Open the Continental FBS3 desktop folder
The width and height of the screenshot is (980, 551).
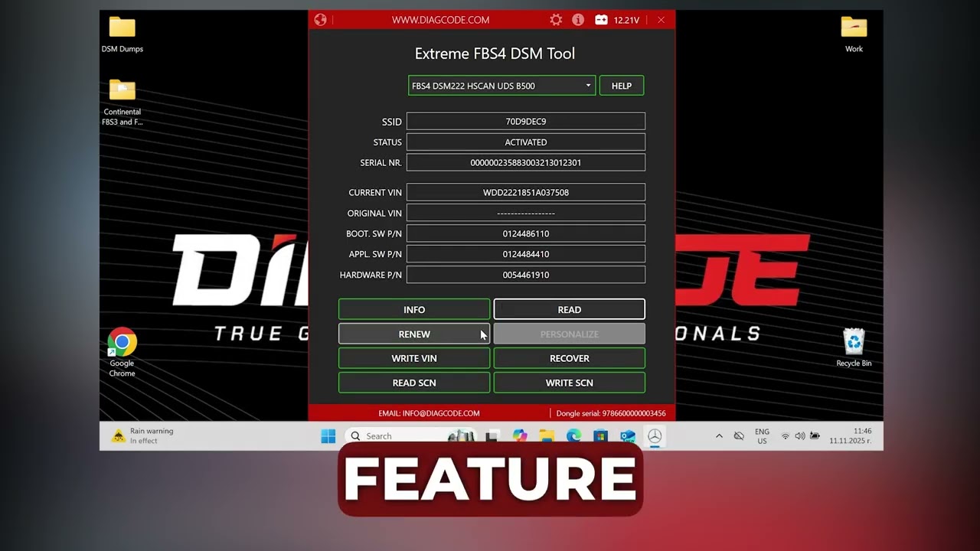122,102
